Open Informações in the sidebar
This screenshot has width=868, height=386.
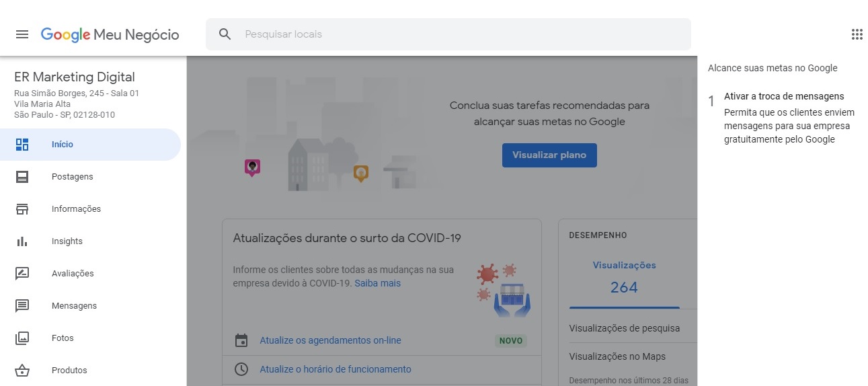90,209
